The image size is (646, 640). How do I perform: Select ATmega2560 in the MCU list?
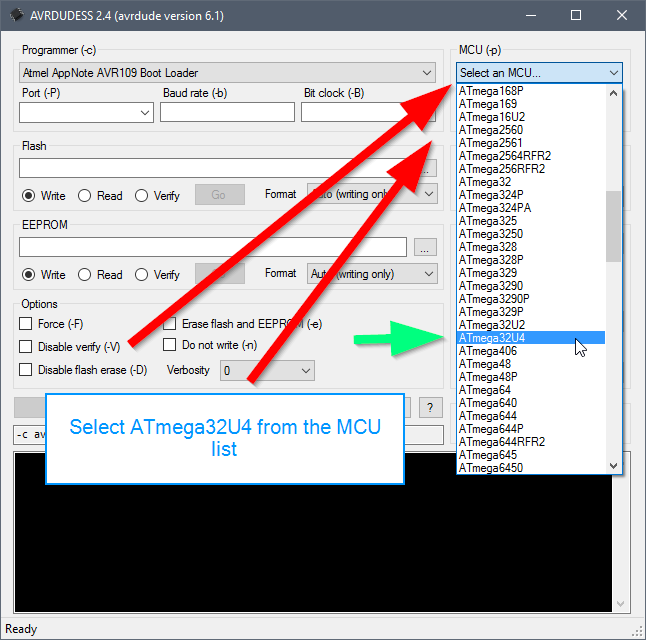point(531,130)
